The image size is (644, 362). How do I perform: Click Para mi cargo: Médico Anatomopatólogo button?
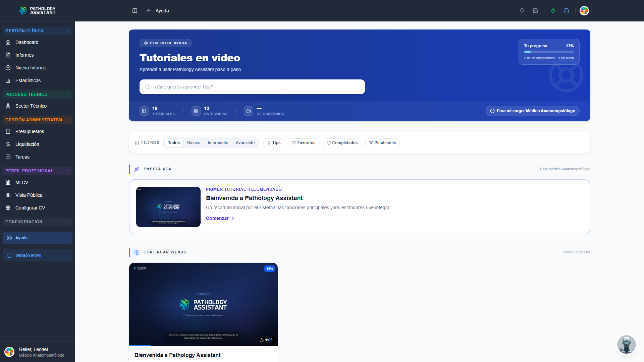click(533, 111)
